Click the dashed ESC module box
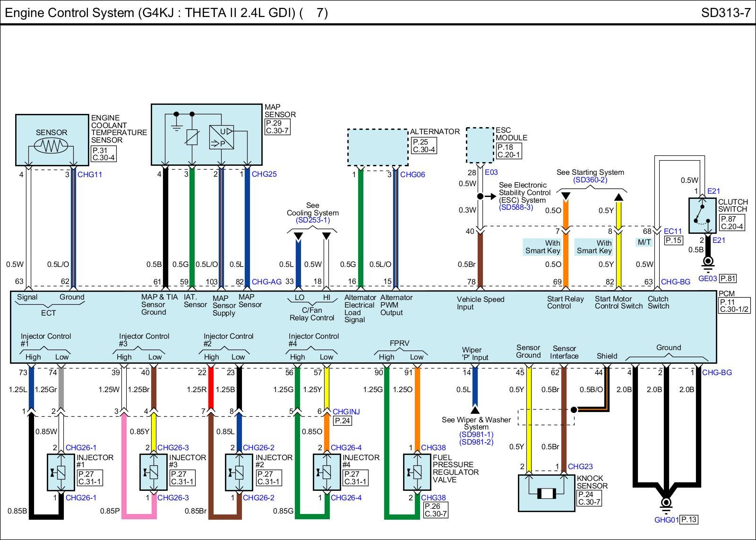The image size is (756, 540). (x=480, y=145)
